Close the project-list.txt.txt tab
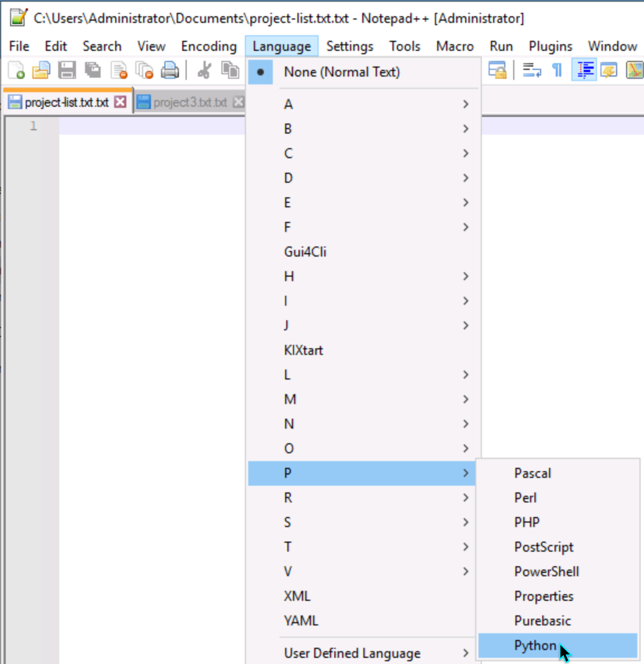This screenshot has width=644, height=664. (x=120, y=102)
